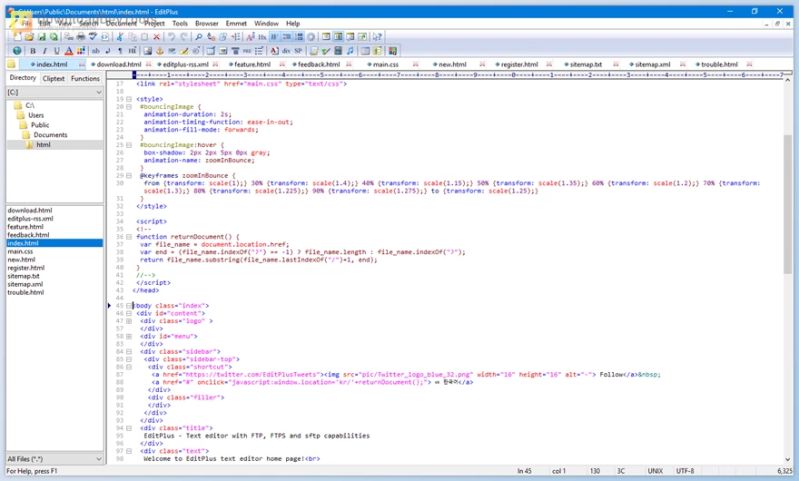Open the Project menu
Image resolution: width=799 pixels, height=481 pixels.
point(154,23)
